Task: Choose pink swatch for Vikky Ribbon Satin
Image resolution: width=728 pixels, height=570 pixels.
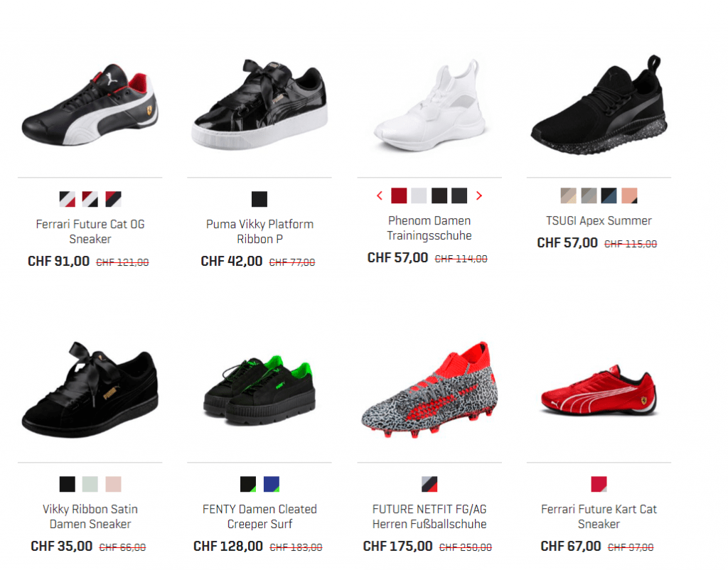Action: [113, 484]
